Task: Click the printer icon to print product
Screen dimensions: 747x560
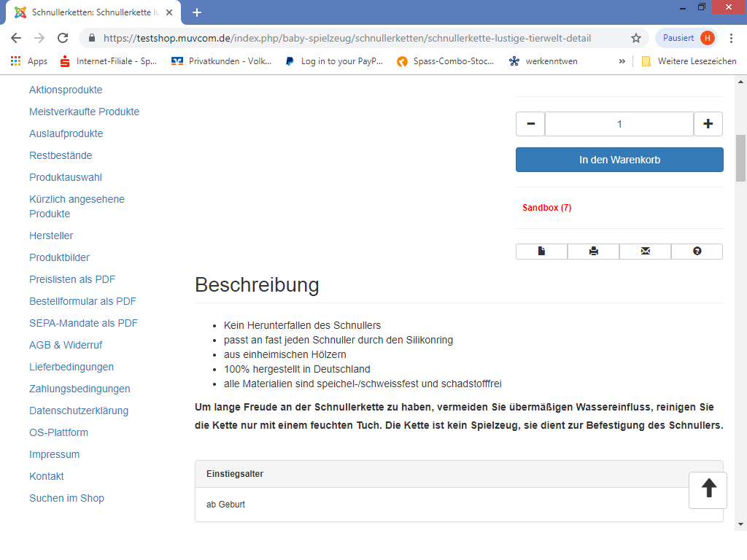Action: coord(593,252)
